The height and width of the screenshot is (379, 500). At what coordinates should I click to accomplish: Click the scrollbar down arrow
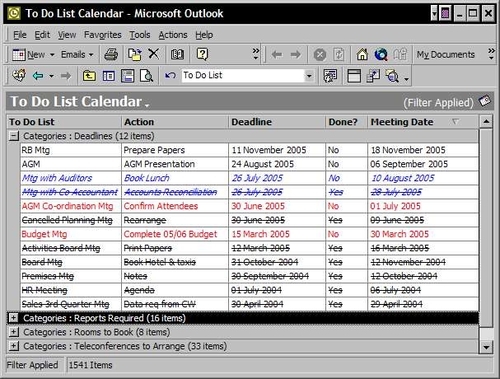tap(486, 347)
